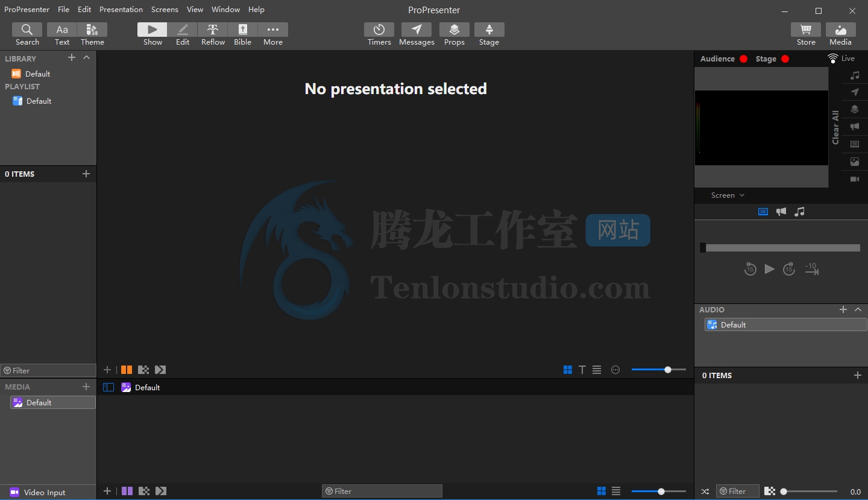Switch to audio transport tab
The width and height of the screenshot is (868, 500).
pyautogui.click(x=799, y=212)
